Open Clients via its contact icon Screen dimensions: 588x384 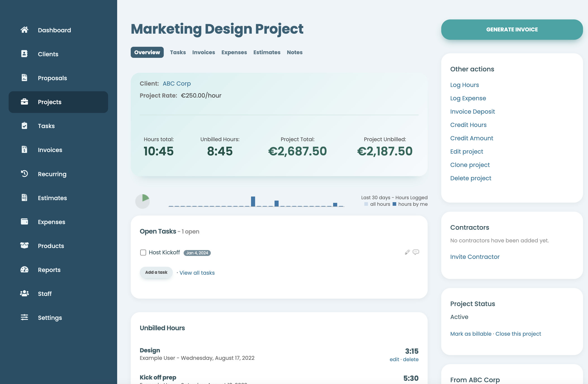point(24,54)
